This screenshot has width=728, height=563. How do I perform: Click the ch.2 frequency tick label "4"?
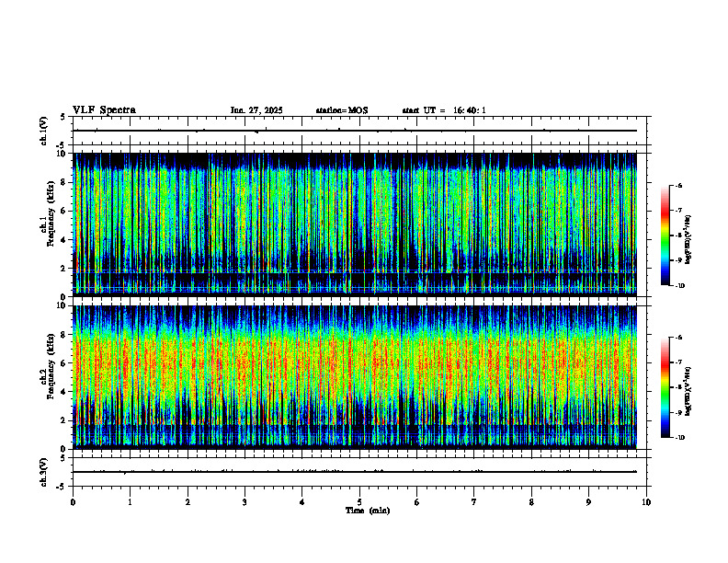63,392
